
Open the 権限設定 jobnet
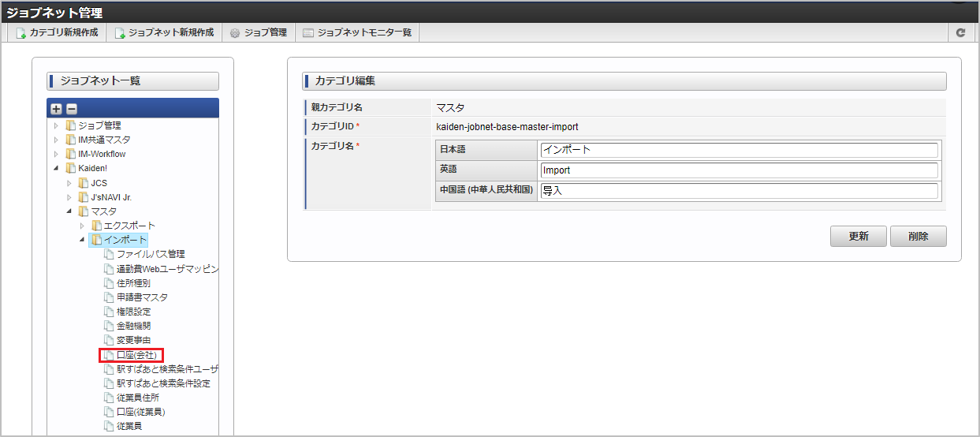pos(133,312)
